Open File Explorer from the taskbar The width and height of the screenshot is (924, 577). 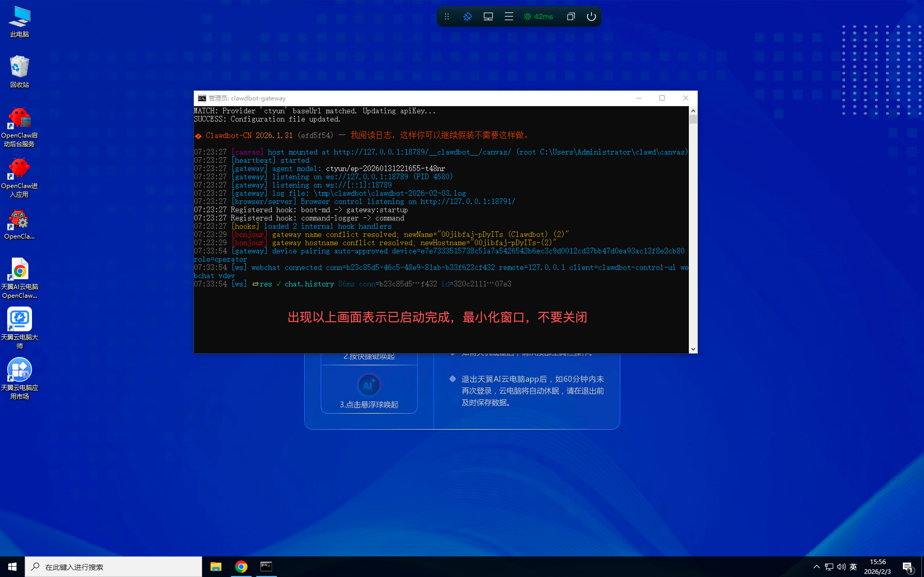click(x=216, y=567)
